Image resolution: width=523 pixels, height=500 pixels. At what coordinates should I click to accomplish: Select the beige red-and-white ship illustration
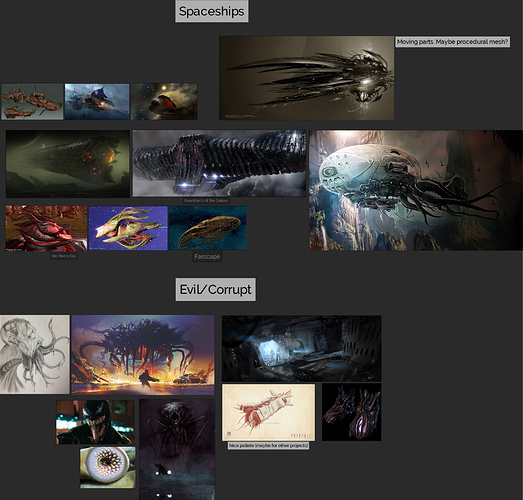point(269,413)
